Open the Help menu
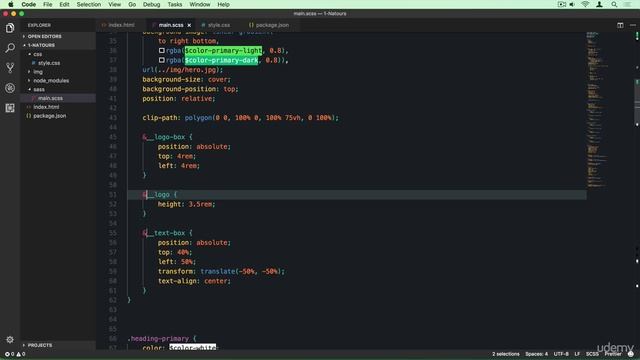The width and height of the screenshot is (640, 360). [223, 4]
